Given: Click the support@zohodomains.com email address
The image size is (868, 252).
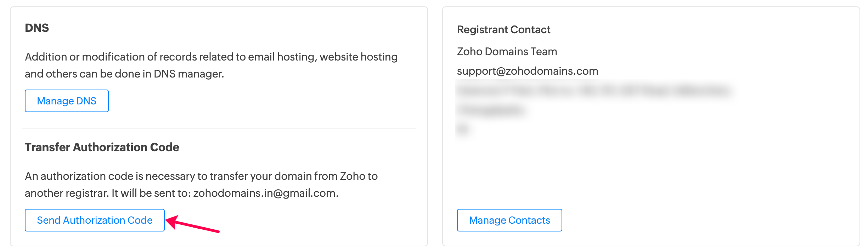Looking at the screenshot, I should 528,71.
